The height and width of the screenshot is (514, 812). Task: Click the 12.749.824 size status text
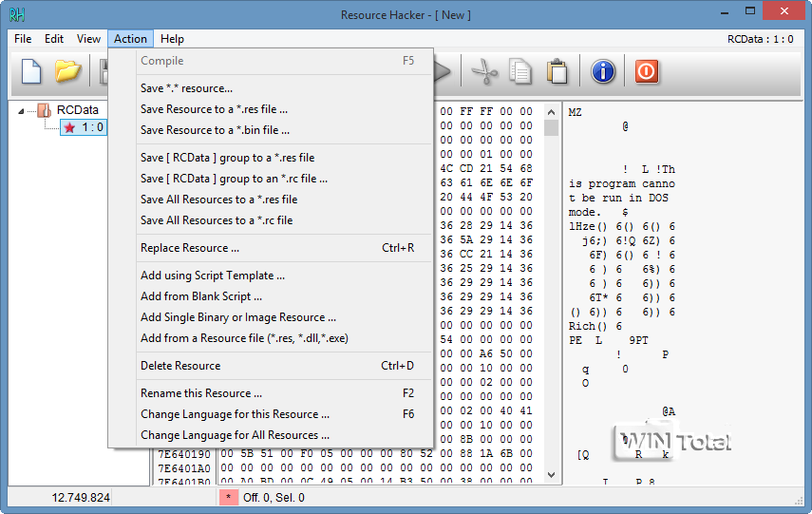[81, 498]
